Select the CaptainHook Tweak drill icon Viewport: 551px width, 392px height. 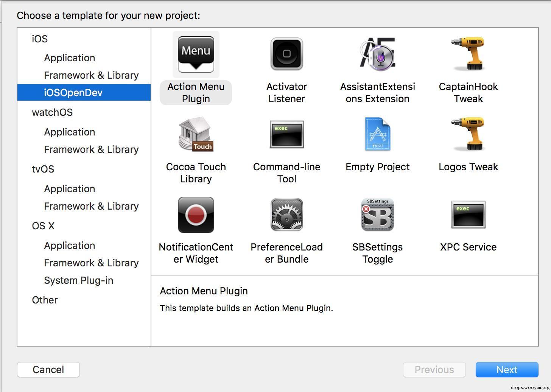pyautogui.click(x=468, y=53)
